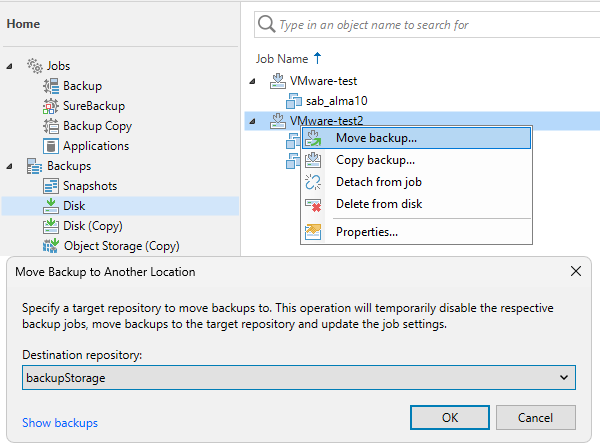
Task: Click the VMware-test2 job icon
Action: click(278, 121)
